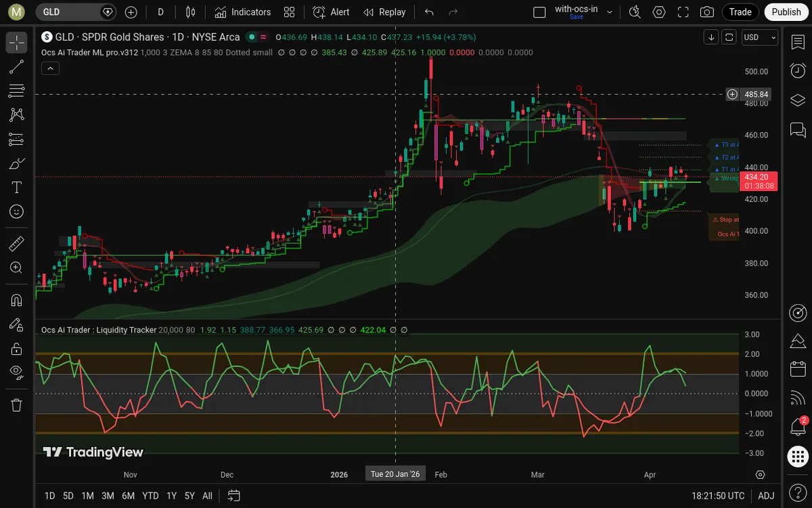Select the trend line drawing tool
812x508 pixels.
tap(17, 66)
